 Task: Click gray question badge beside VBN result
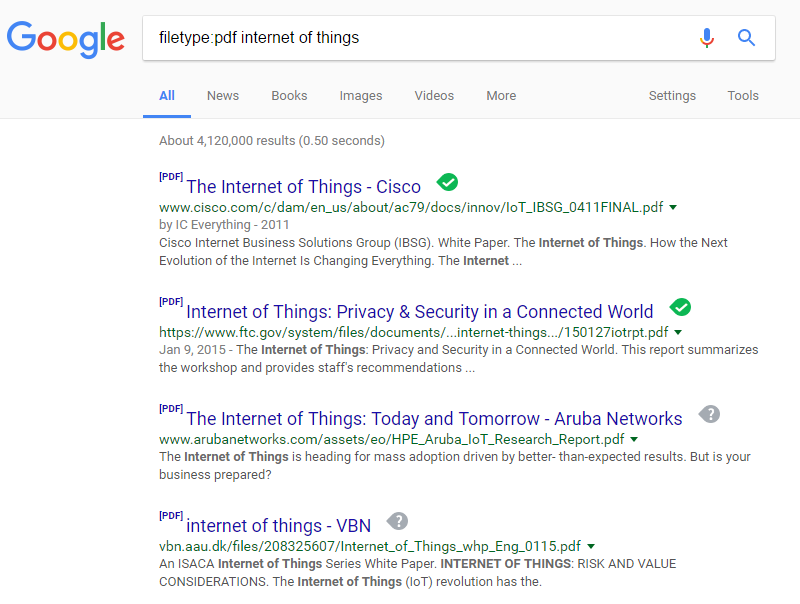(397, 521)
